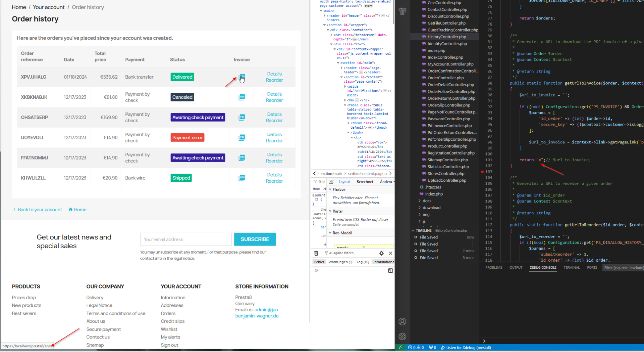Image resolution: width=644 pixels, height=352 pixels.
Task: Click Listen for Xdebug debug status
Action: click(466, 348)
